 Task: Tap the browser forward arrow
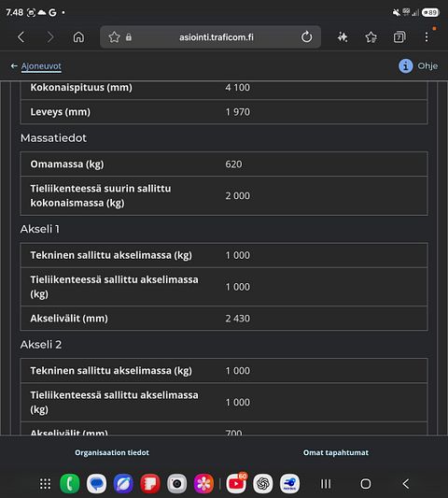tap(49, 37)
